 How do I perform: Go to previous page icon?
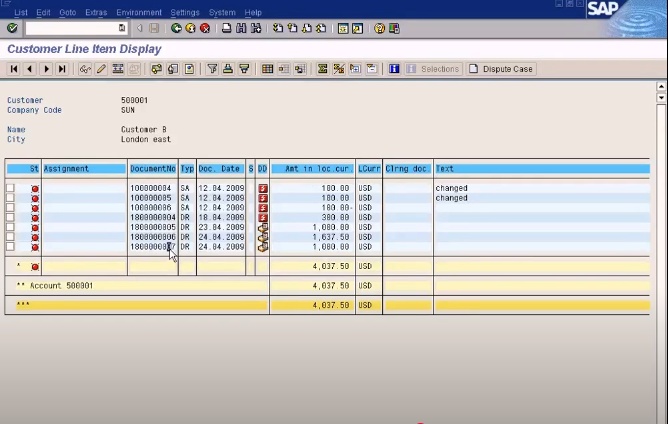click(x=292, y=29)
